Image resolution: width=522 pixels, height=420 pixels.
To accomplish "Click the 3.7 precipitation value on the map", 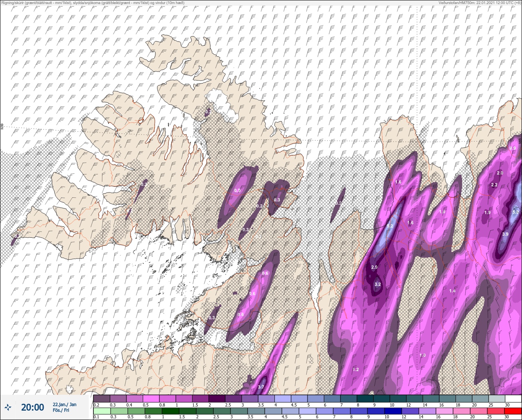I will tap(261, 387).
